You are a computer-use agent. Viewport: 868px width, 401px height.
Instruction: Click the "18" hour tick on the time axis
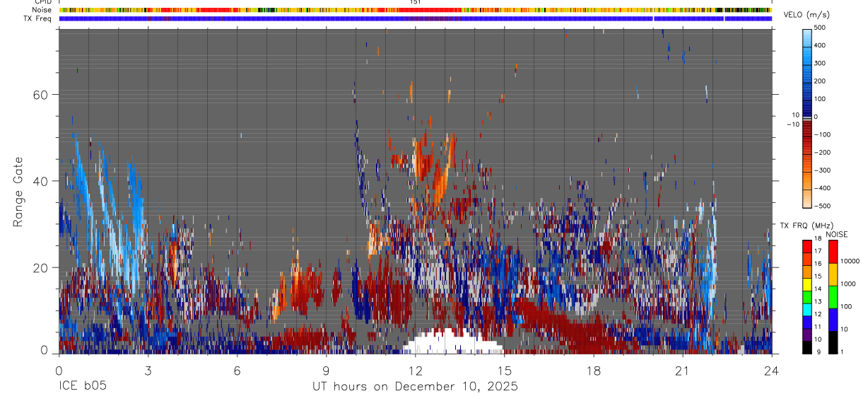[594, 371]
